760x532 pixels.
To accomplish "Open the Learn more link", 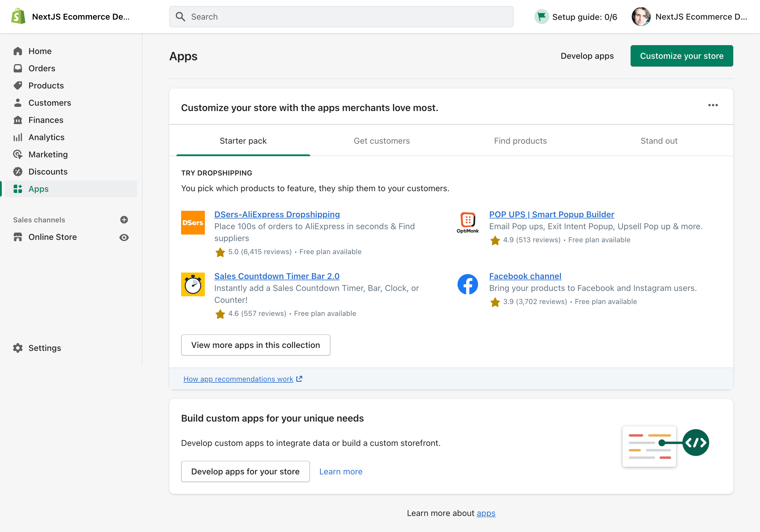I will coord(341,471).
